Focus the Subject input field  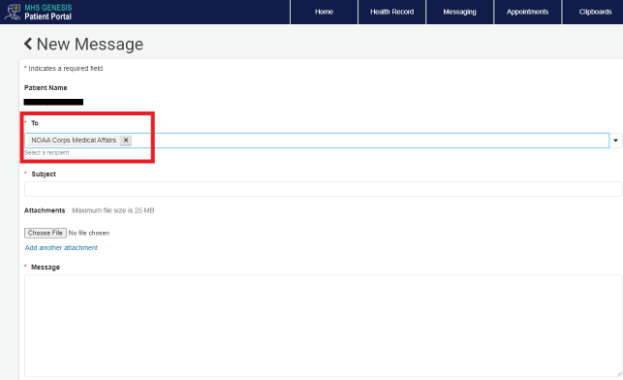click(323, 189)
